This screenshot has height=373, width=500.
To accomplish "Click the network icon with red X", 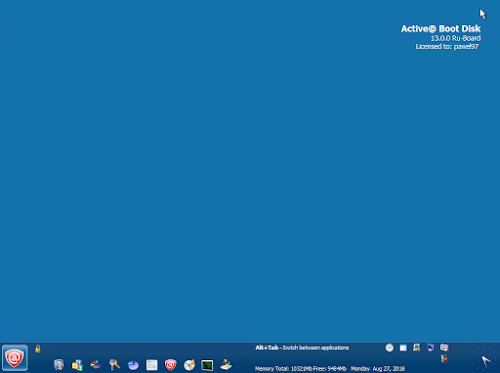I will click(444, 359).
